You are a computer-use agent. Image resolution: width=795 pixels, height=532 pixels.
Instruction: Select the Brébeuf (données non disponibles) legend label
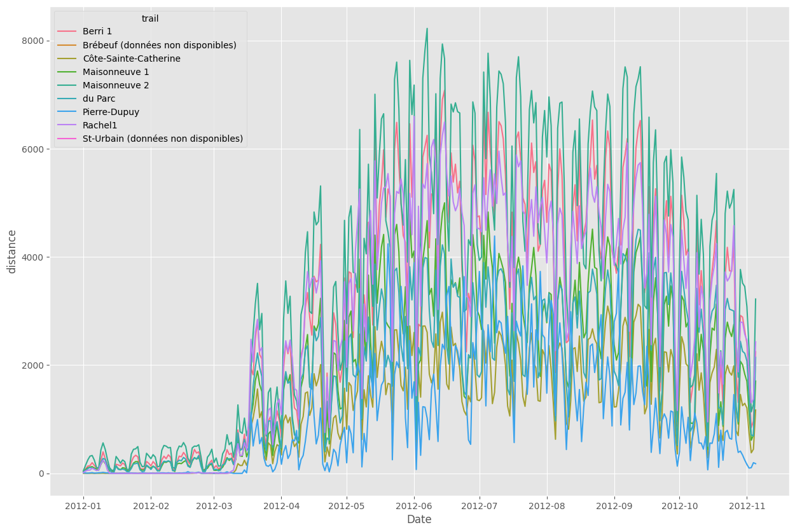coord(159,46)
